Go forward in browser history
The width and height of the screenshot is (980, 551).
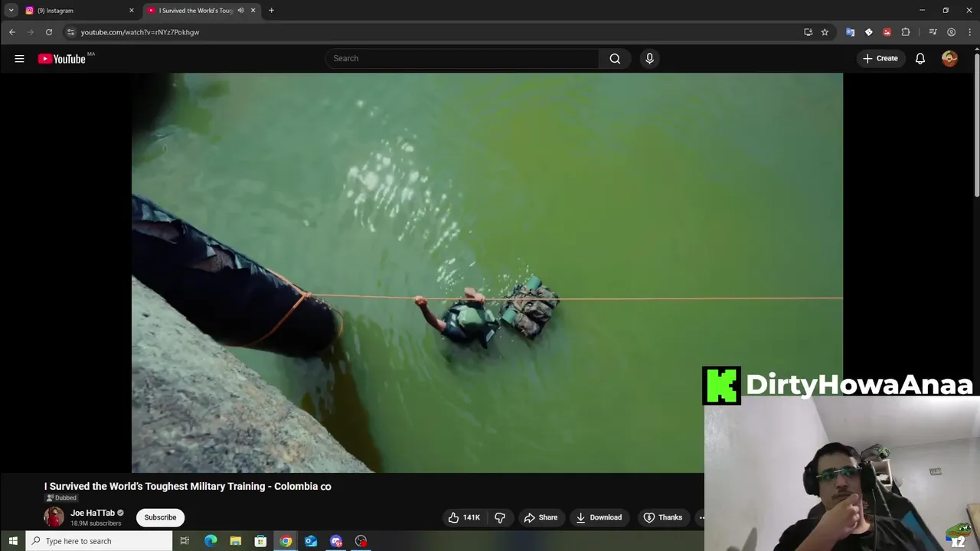(x=31, y=32)
